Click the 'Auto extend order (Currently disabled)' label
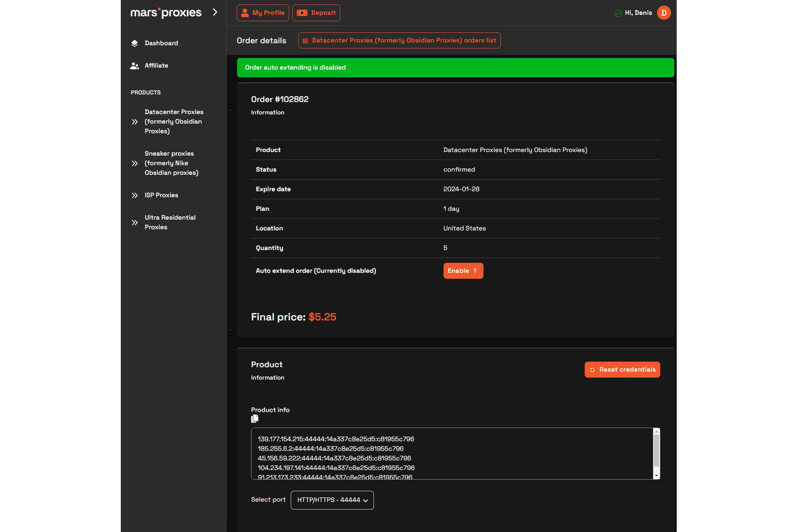Viewport: 798px width, 532px height. point(316,271)
